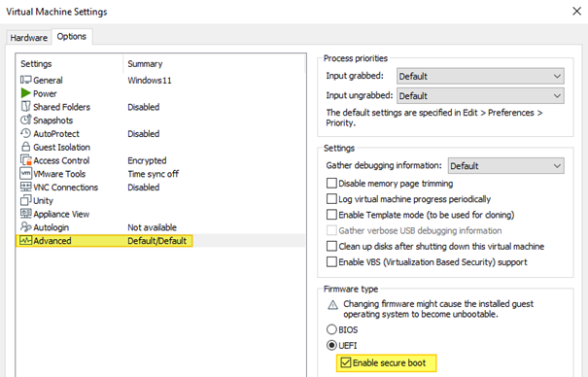Click the green Power icon
The height and width of the screenshot is (377, 588).
pos(26,93)
